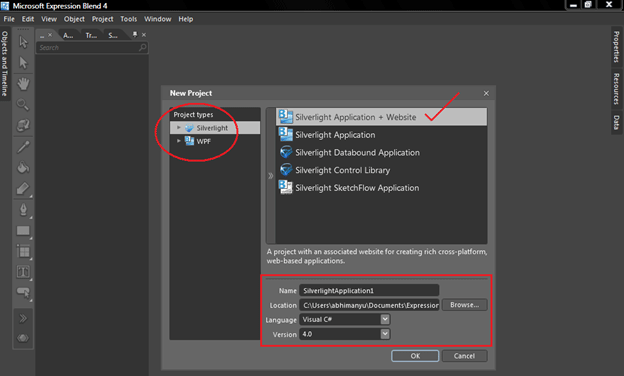The width and height of the screenshot is (624, 376).
Task: Expand the WPF project type node
Action: (179, 141)
